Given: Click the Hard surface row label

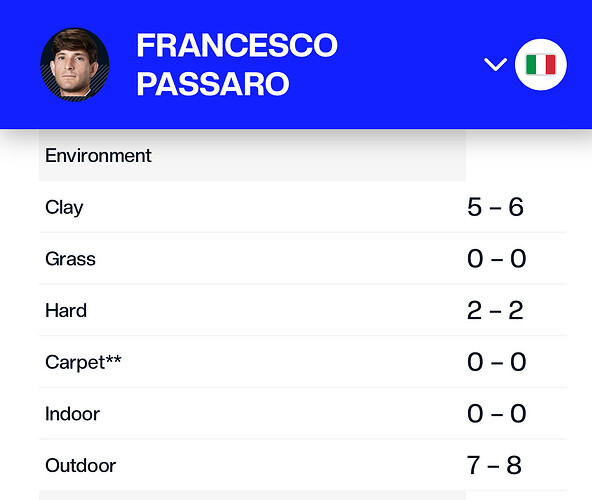Looking at the screenshot, I should (x=66, y=310).
